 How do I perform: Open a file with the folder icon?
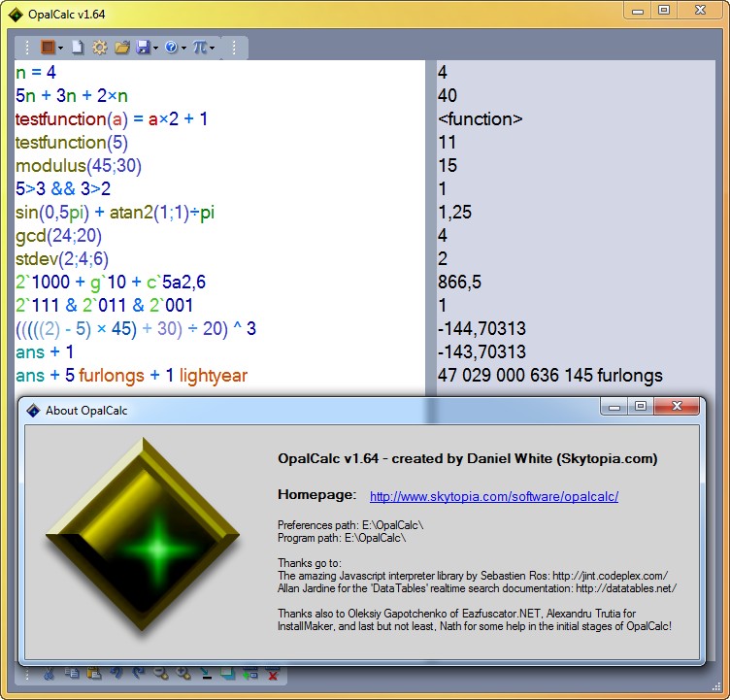tap(122, 47)
